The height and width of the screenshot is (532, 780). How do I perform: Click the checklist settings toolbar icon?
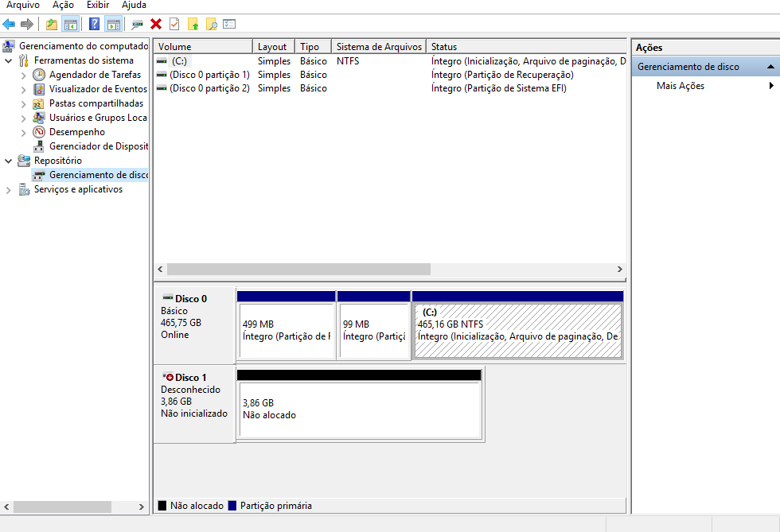(229, 24)
